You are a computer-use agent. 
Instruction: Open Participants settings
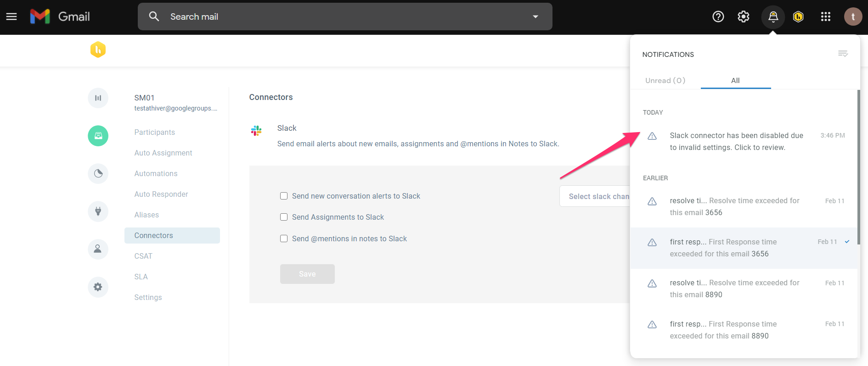[155, 132]
